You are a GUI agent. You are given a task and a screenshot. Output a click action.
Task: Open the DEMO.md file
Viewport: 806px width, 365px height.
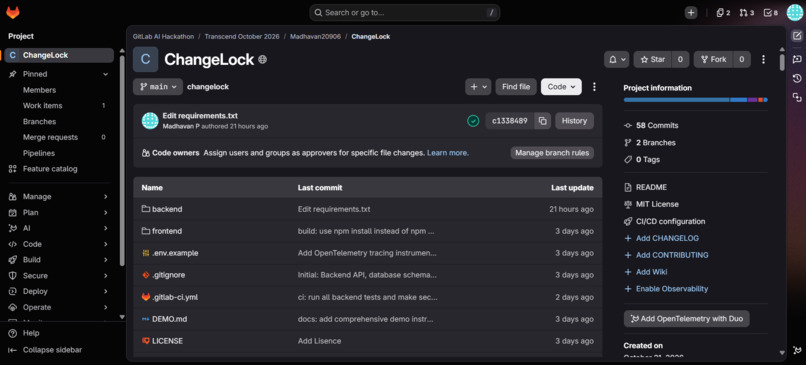click(x=169, y=319)
